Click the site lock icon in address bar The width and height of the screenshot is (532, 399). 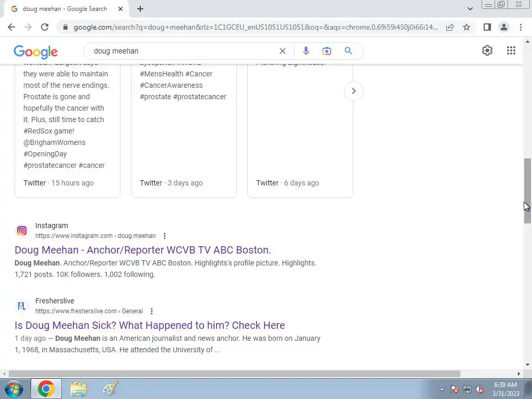(x=65, y=27)
